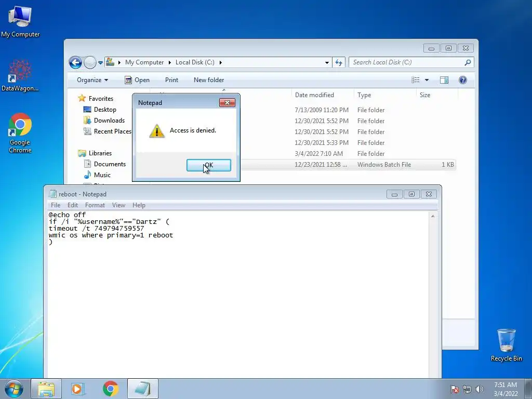Click Local Disk (C:) in the breadcrumb

pyautogui.click(x=195, y=62)
